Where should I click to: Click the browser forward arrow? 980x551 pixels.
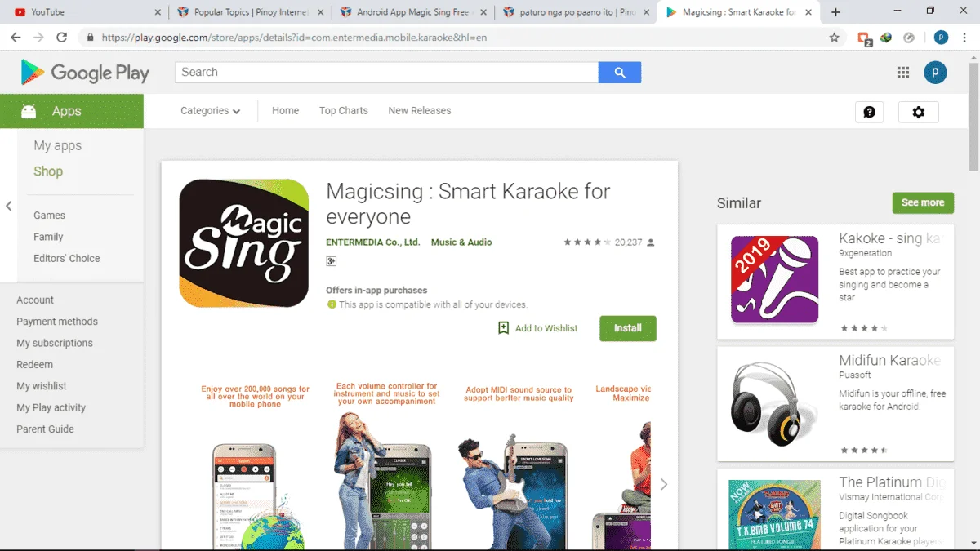tap(38, 38)
